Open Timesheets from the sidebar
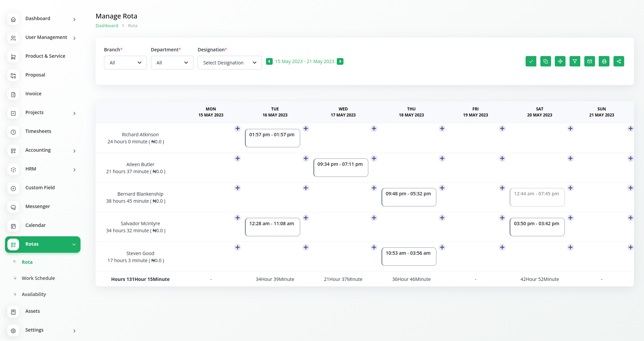Viewport: 644px width, 341px height. 38,132
